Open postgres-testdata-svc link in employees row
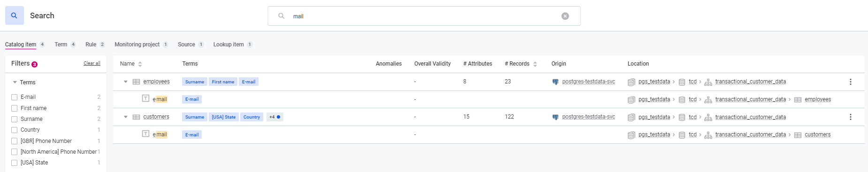Screen dimensions: 868x172 (588, 82)
